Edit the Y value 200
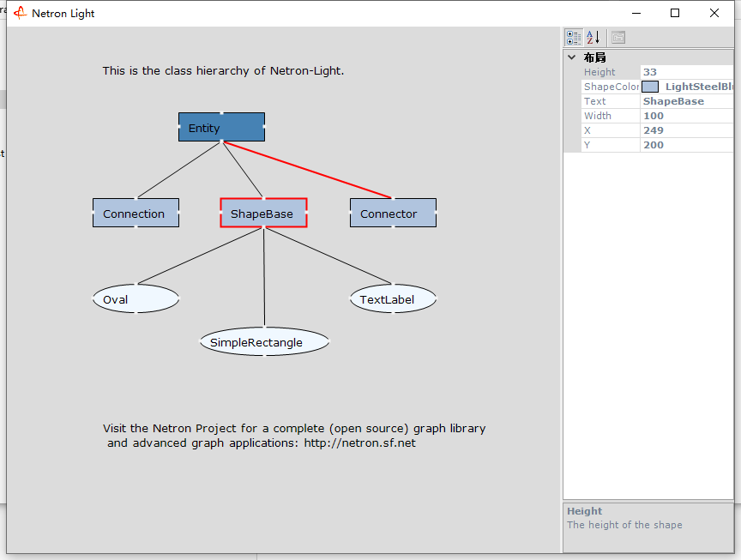Viewport: 741px width, 560px height. [687, 145]
